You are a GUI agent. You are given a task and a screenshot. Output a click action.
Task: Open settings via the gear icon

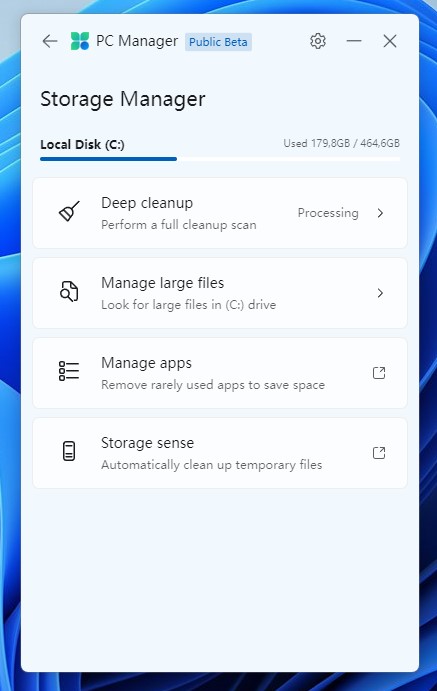tap(318, 41)
